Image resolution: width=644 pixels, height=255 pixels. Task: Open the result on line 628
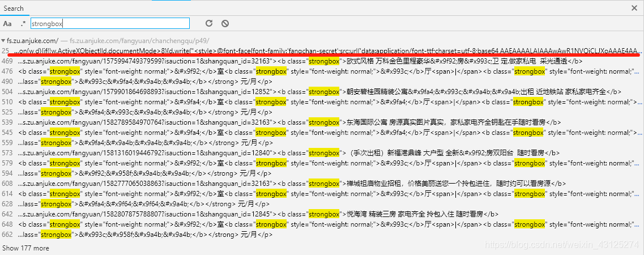pyautogui.click(x=322, y=203)
